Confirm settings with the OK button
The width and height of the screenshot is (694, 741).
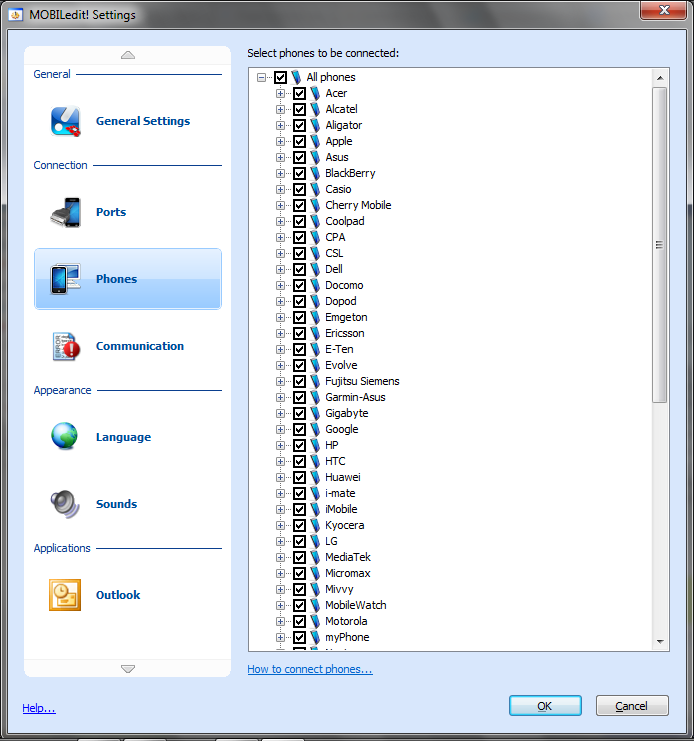(x=545, y=706)
